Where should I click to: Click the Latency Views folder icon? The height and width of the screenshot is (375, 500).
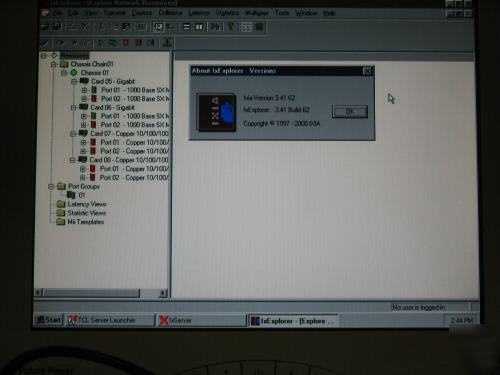tap(61, 204)
